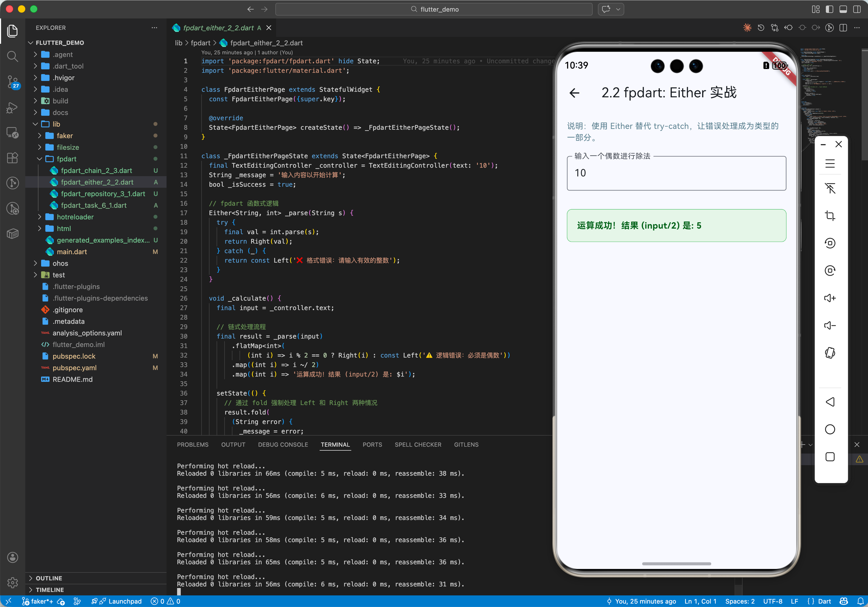Toggle the primary sidebar layout button
The image size is (868, 607).
click(829, 9)
